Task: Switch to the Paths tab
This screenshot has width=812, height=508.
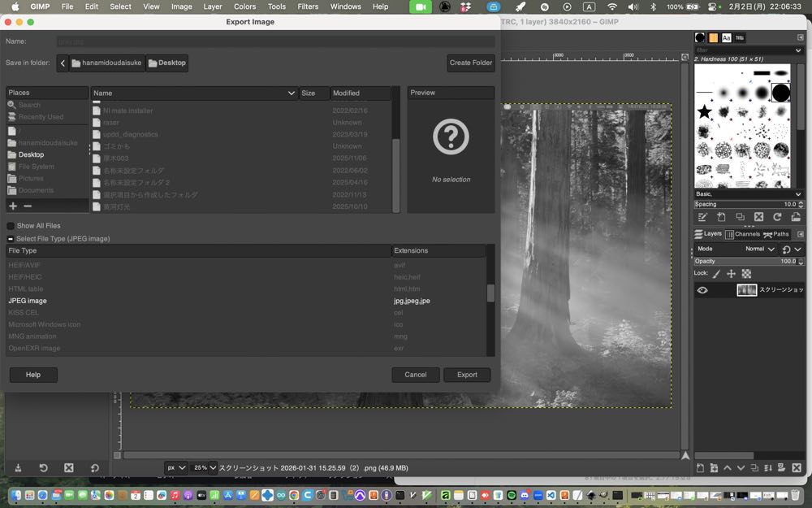Action: [775, 234]
